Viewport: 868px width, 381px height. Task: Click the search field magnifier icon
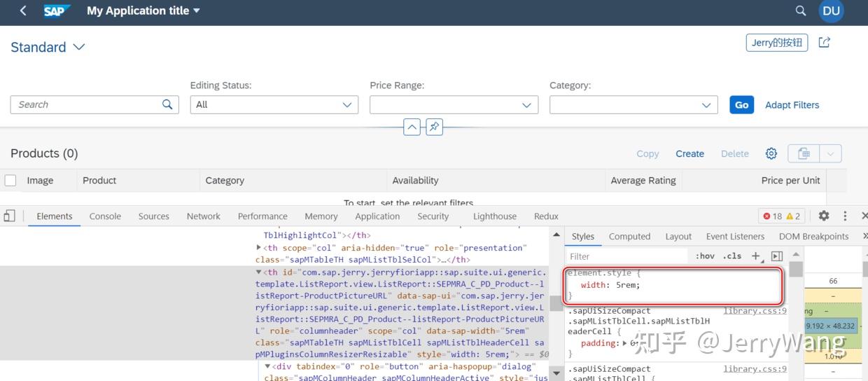tap(167, 104)
